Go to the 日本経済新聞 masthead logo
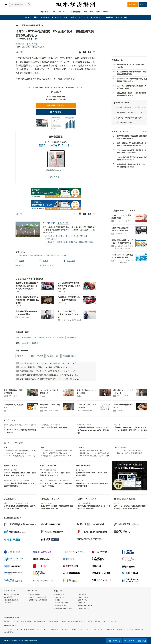Screen dimensions: 151x644 point(75,4)
